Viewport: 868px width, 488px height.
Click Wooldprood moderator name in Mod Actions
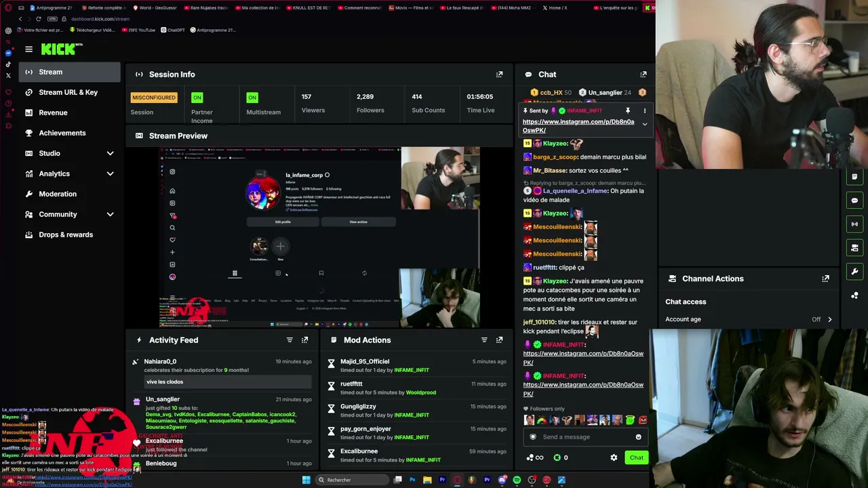pos(420,392)
